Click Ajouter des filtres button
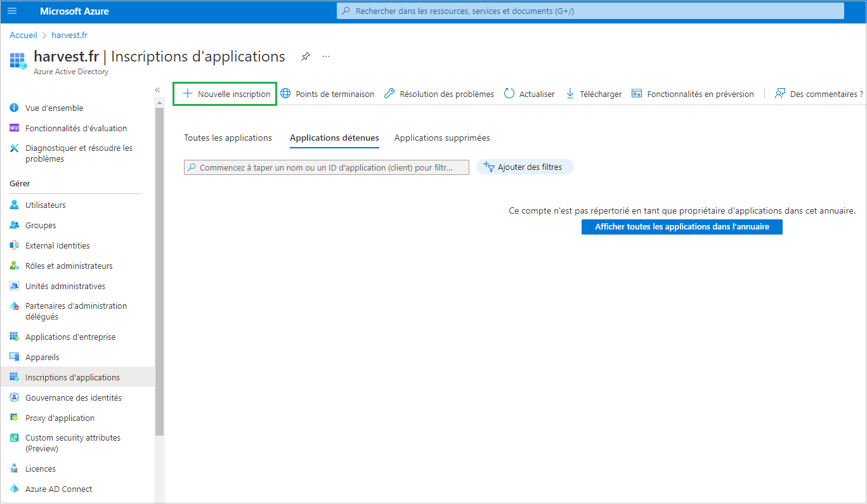 (x=525, y=167)
